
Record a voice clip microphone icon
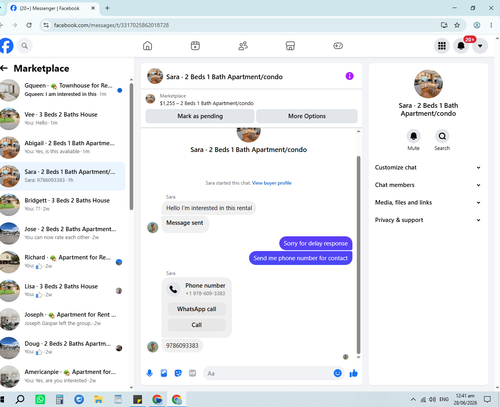click(x=150, y=373)
